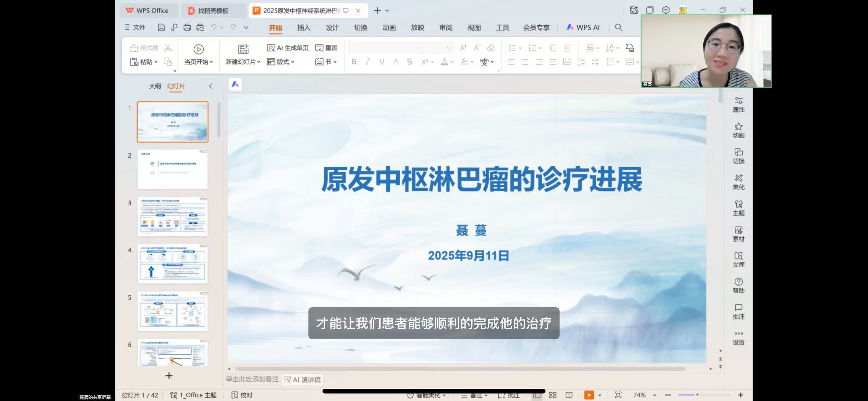This screenshot has width=868, height=401.
Task: Toggle italic formatting button
Action: (368, 62)
